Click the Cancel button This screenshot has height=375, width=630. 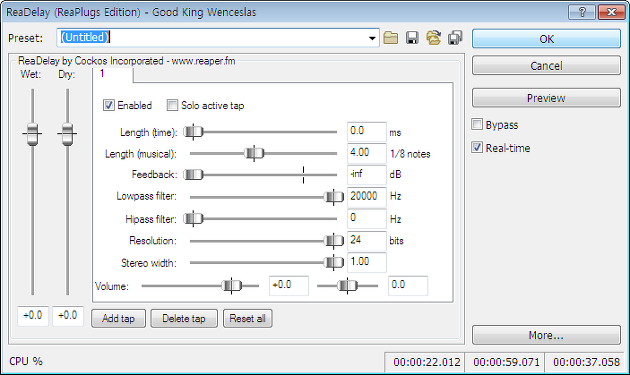tap(546, 66)
